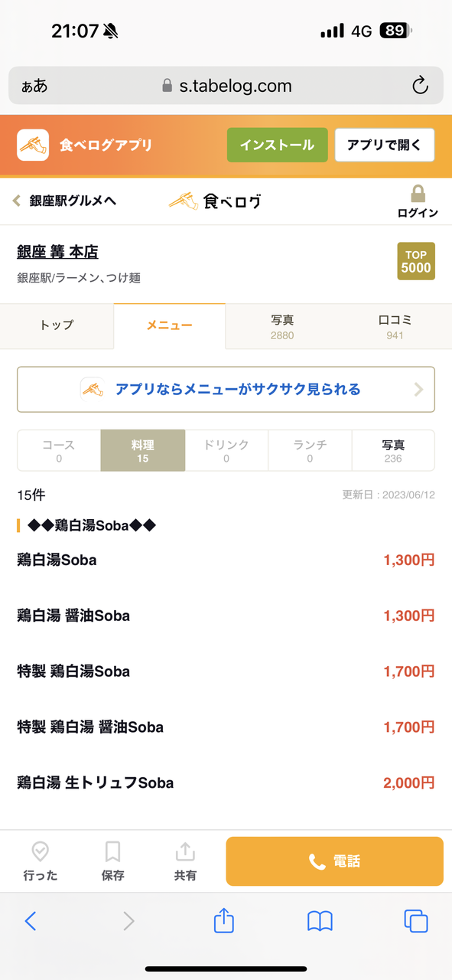The width and height of the screenshot is (452, 980).
Task: Mark restaurant as 行った (visited)
Action: point(40,861)
